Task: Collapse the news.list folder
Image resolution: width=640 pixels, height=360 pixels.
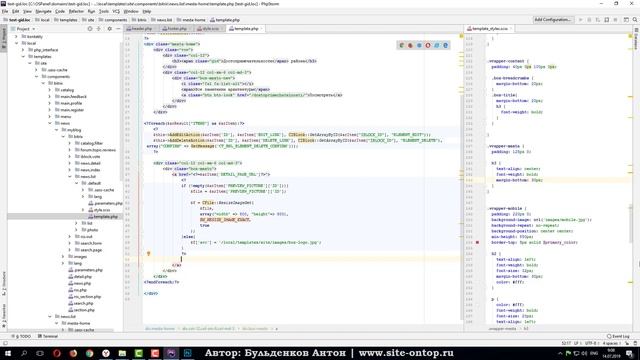Action: coord(70,177)
